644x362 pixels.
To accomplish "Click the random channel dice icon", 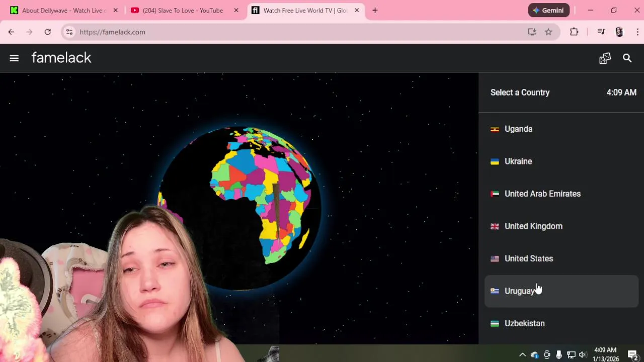I will pyautogui.click(x=605, y=58).
